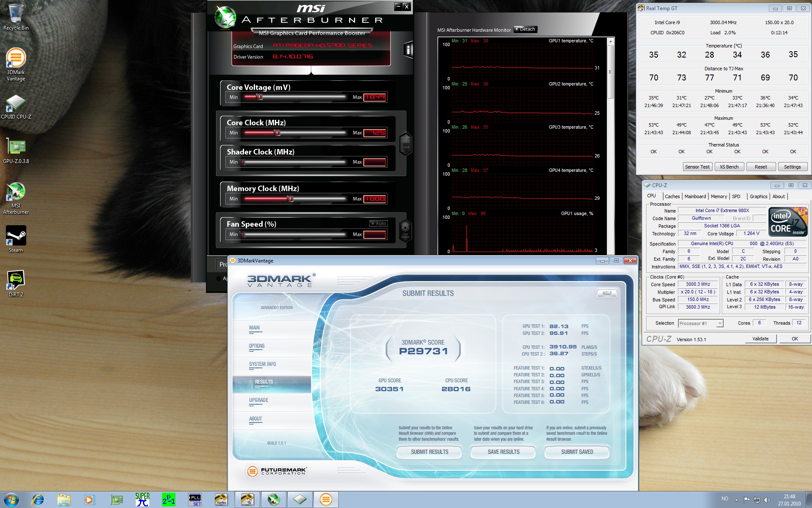This screenshot has height=508, width=812.
Task: Toggle Detach on the Hardware Monitor
Action: [525, 29]
